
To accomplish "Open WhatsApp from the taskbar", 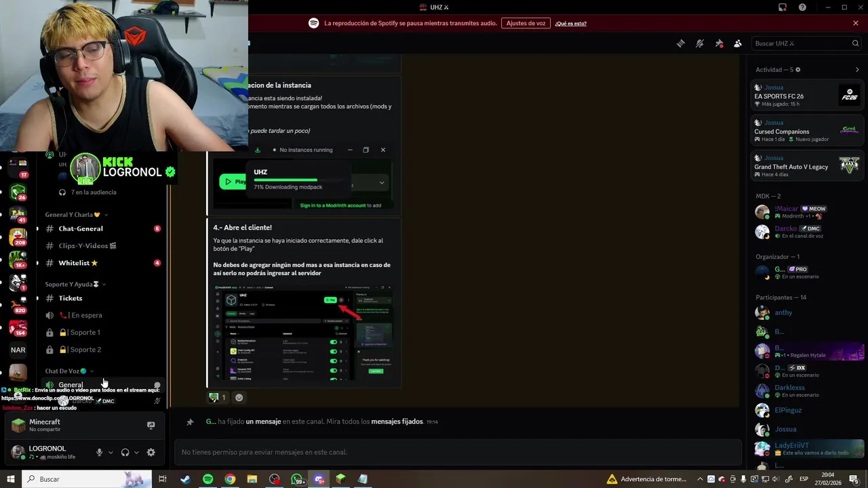I will pyautogui.click(x=297, y=479).
